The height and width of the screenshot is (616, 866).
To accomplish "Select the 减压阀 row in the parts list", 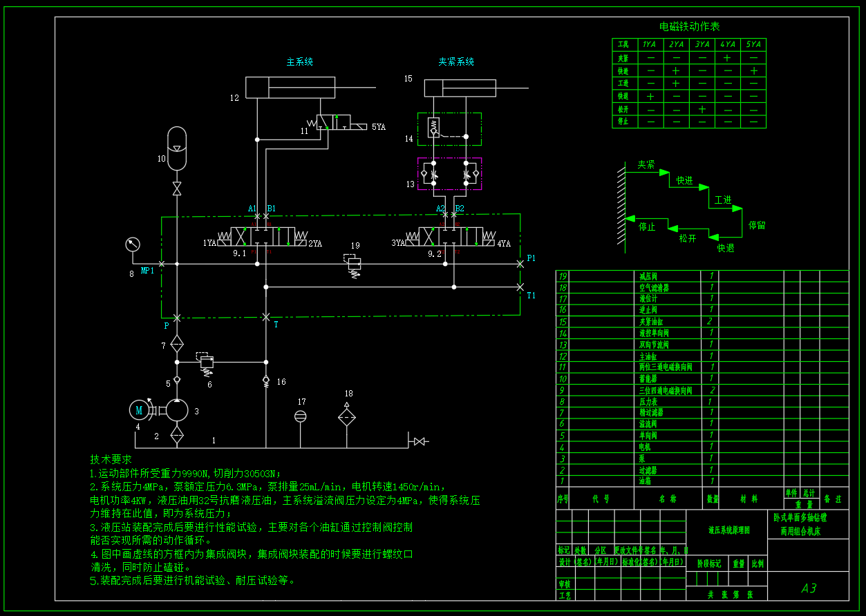I will (x=702, y=276).
